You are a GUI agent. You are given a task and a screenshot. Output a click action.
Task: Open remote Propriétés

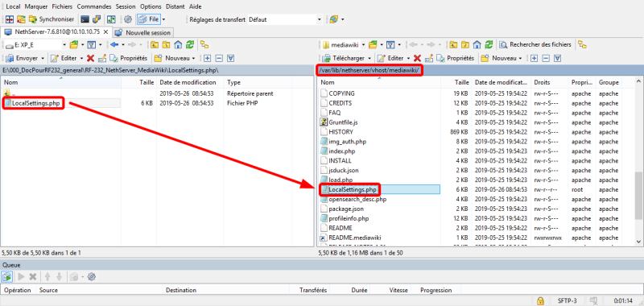click(455, 58)
